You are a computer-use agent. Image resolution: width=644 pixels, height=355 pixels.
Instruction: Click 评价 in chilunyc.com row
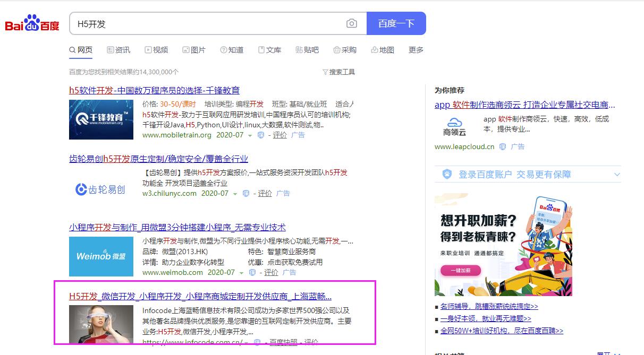265,193
